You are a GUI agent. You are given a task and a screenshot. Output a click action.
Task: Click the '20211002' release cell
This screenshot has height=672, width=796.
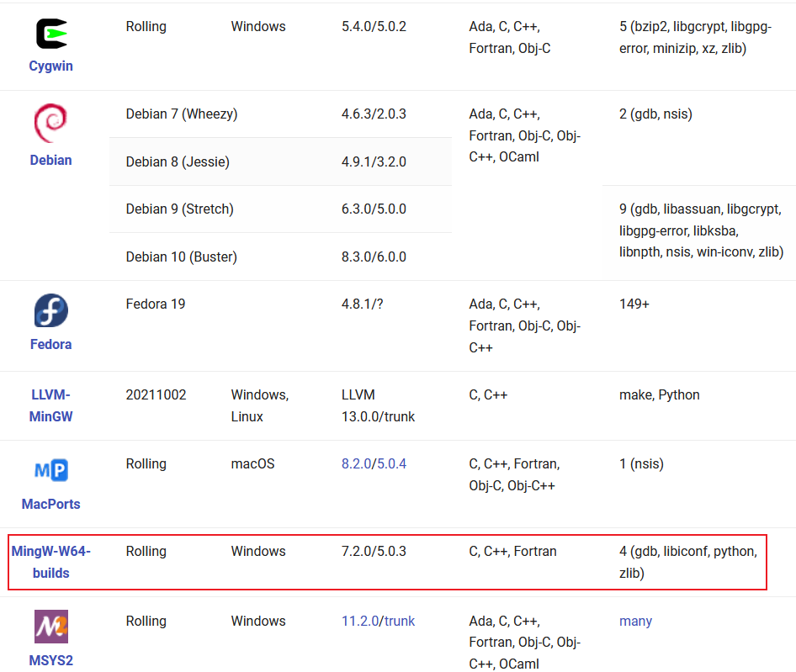pos(156,395)
